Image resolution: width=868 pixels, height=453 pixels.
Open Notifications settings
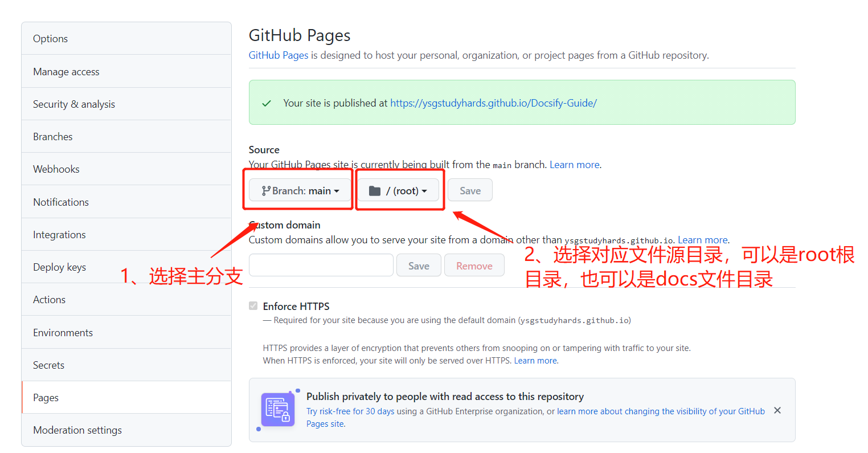coord(126,202)
